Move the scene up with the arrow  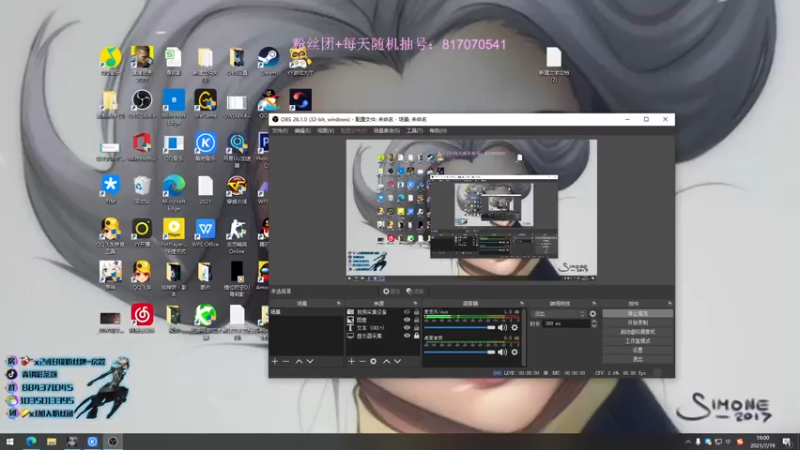[x=299, y=361]
